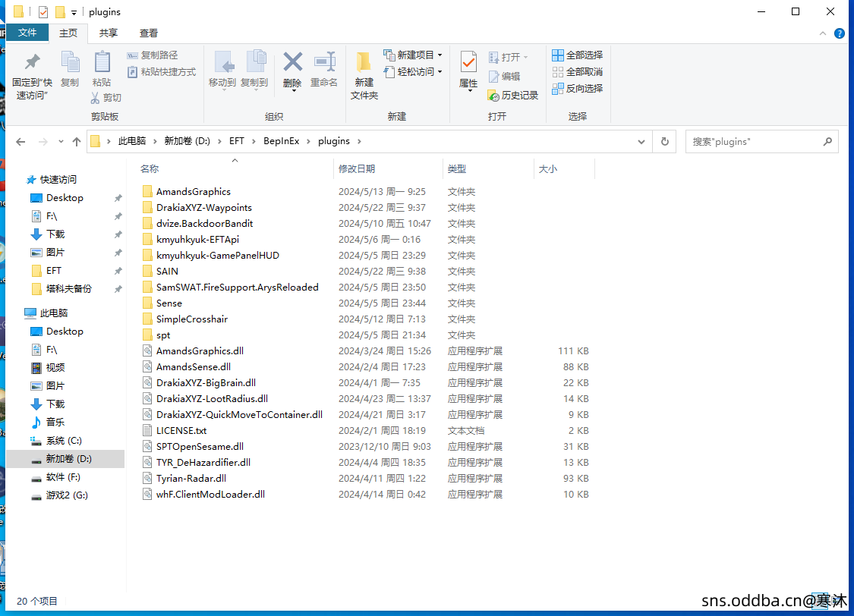Screen dimensions: 854x616
Task: Select the DrakiaXYZ-BigBrain.dll file
Action: [x=205, y=382]
